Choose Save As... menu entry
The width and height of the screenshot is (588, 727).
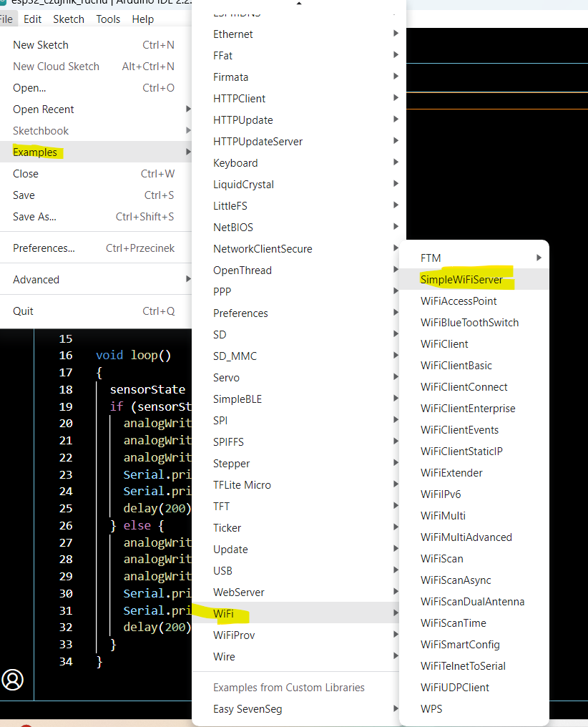[x=96, y=217]
